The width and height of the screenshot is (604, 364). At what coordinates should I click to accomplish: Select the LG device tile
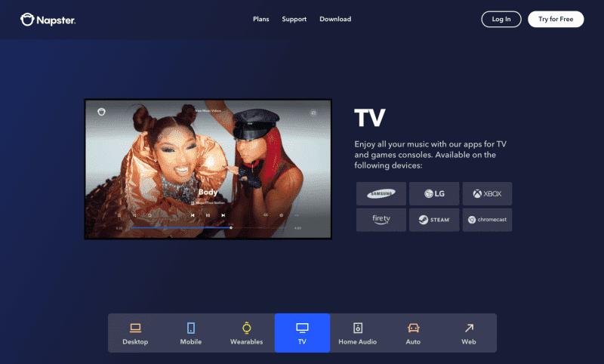pos(434,193)
